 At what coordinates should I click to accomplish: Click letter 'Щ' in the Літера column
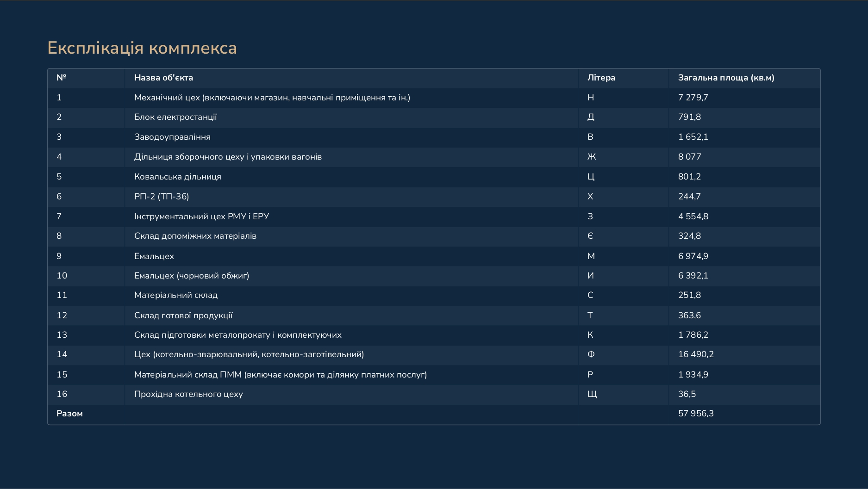coord(592,395)
